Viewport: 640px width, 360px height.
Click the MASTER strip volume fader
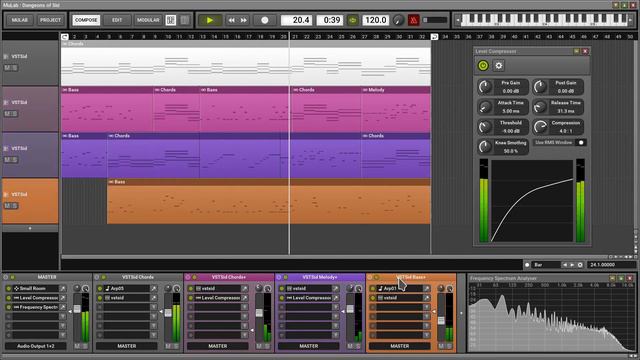pyautogui.click(x=77, y=309)
